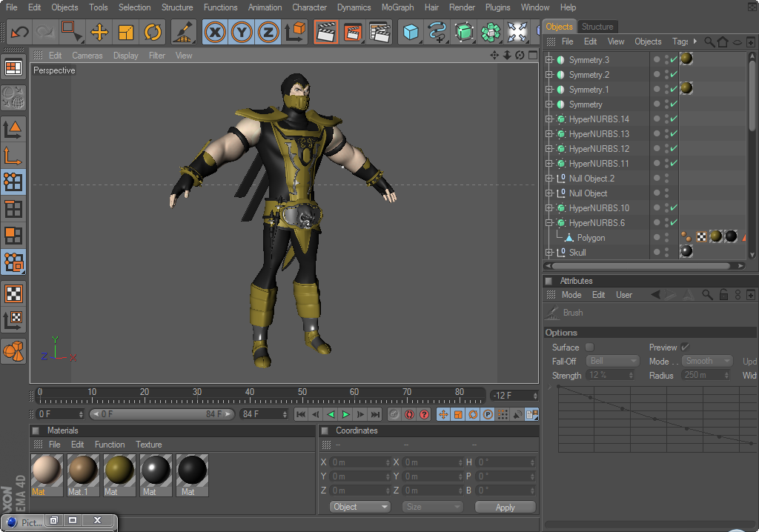This screenshot has height=532, width=759.
Task: Open autokeying help question icon
Action: point(424,414)
